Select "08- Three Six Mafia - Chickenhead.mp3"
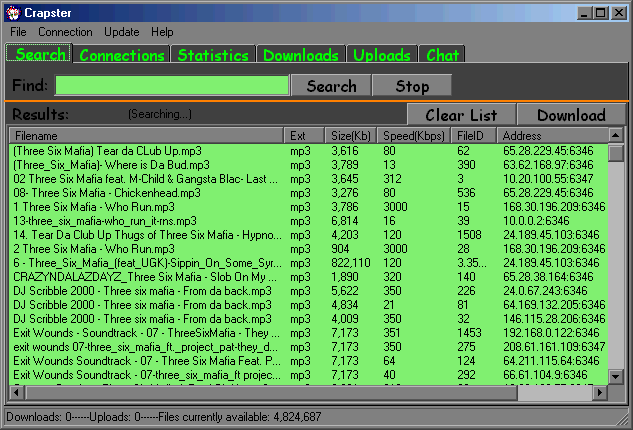633x430 pixels. click(x=308, y=193)
